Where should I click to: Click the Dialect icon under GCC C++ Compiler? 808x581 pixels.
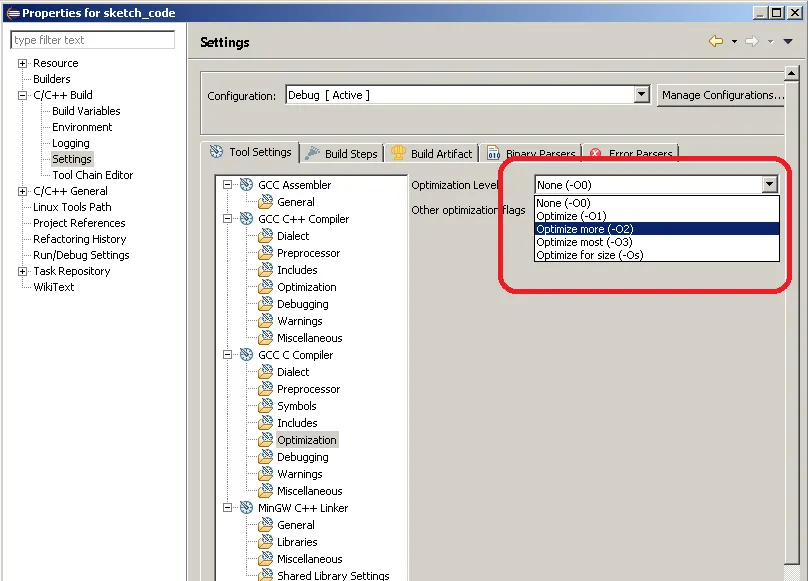coord(265,236)
